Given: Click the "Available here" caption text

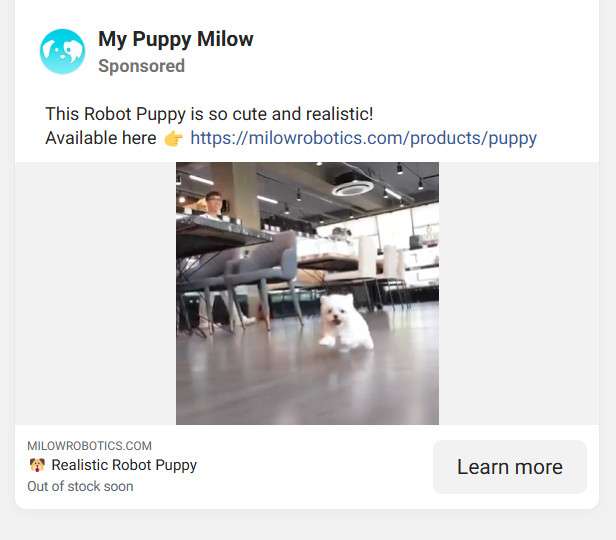Looking at the screenshot, I should coord(101,138).
